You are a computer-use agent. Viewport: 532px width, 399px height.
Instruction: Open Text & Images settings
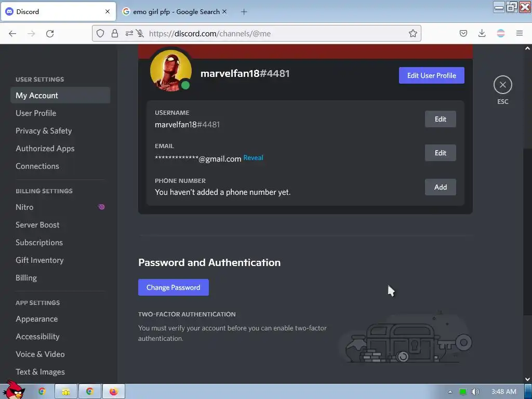[x=60, y=372]
